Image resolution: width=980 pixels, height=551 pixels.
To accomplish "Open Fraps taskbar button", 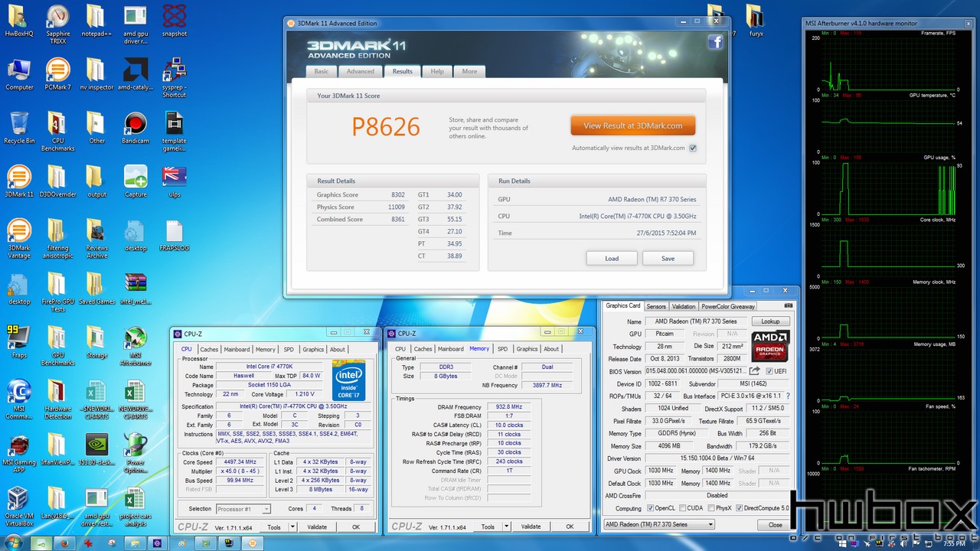I will click(227, 543).
